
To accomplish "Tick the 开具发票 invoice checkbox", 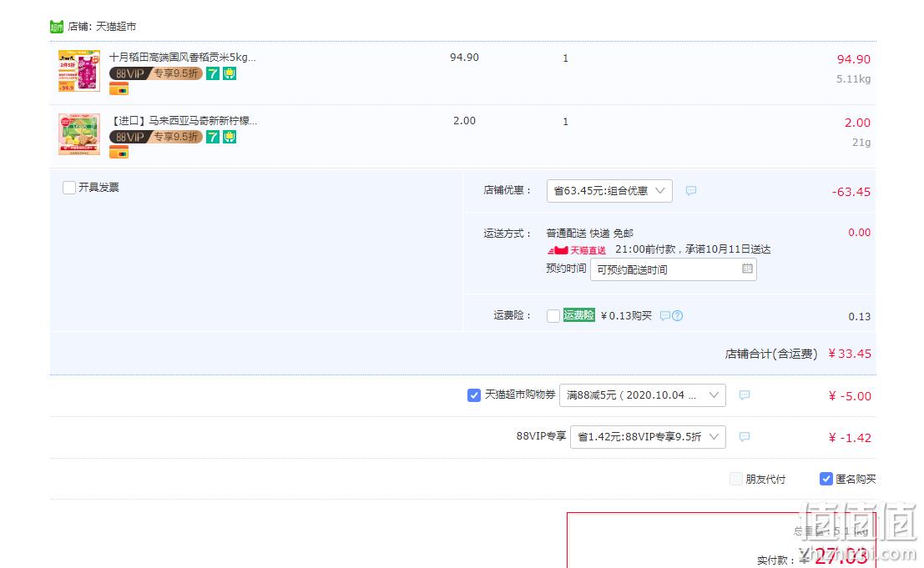I will [x=69, y=188].
